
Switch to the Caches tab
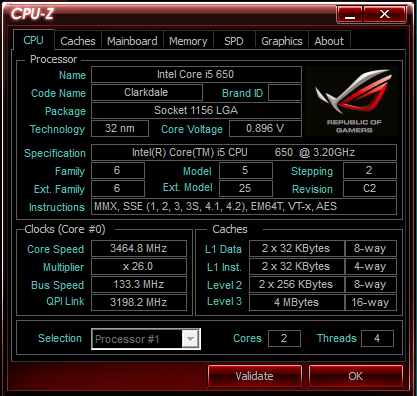click(78, 41)
